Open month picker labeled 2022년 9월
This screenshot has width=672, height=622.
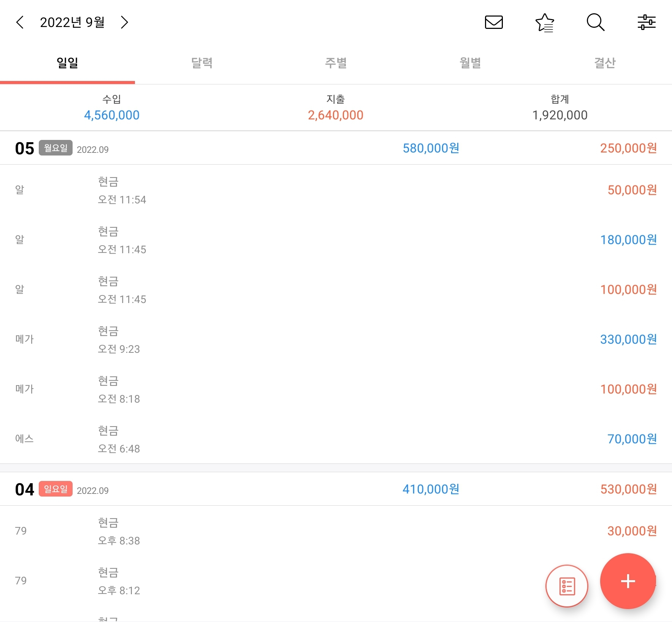(x=72, y=22)
